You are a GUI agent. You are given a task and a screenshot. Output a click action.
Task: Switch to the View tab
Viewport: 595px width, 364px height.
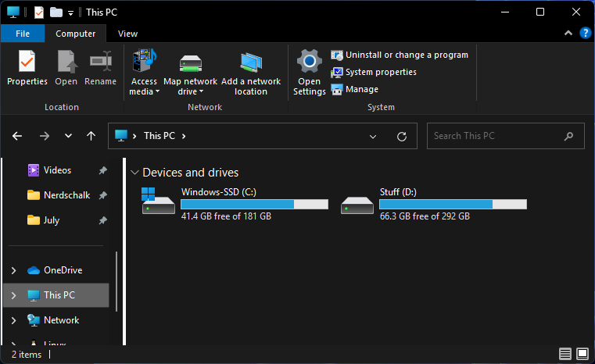[x=127, y=34]
